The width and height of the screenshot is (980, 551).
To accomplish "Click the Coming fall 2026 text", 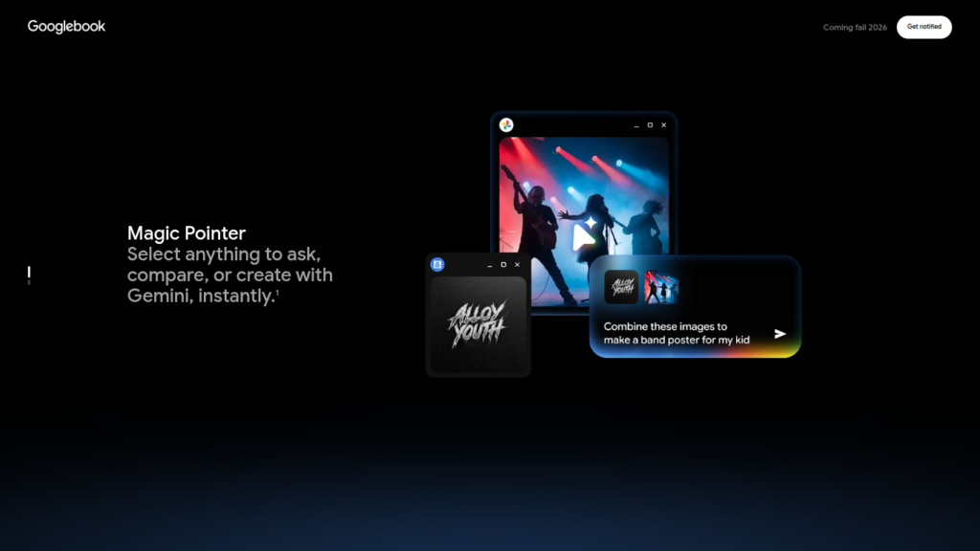I will (x=855, y=28).
